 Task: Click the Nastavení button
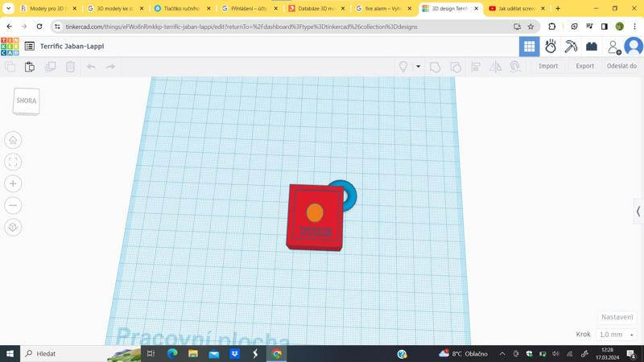tap(617, 317)
